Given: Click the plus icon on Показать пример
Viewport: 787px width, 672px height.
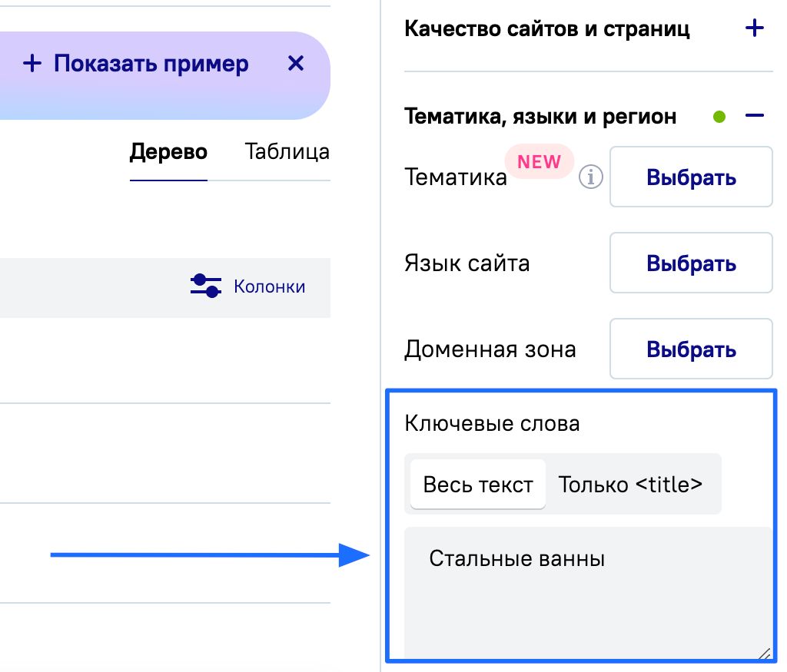Looking at the screenshot, I should (x=32, y=64).
